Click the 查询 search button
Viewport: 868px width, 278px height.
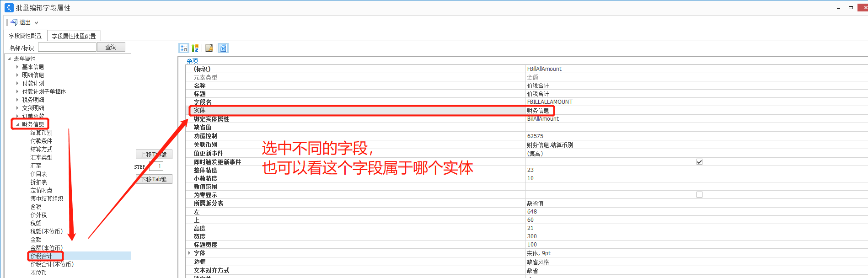point(111,47)
